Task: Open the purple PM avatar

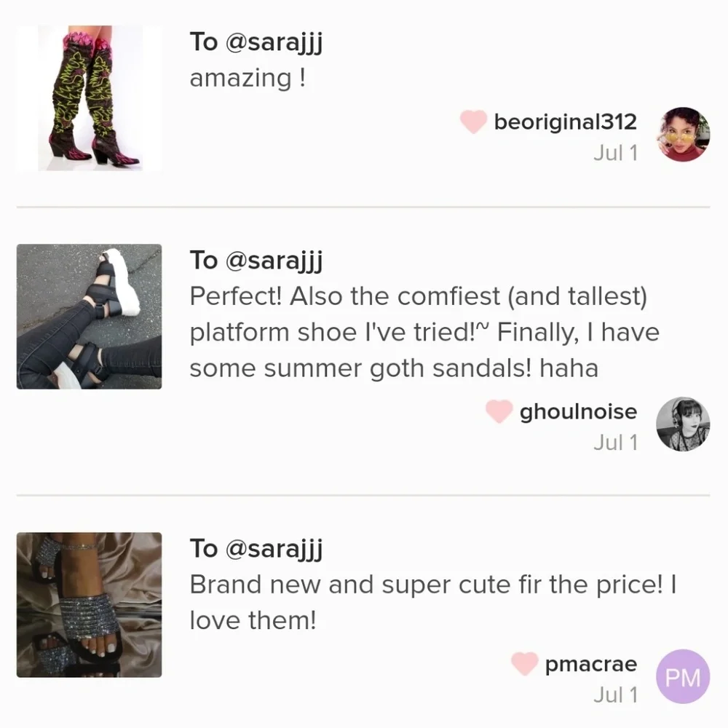Action: tap(683, 676)
